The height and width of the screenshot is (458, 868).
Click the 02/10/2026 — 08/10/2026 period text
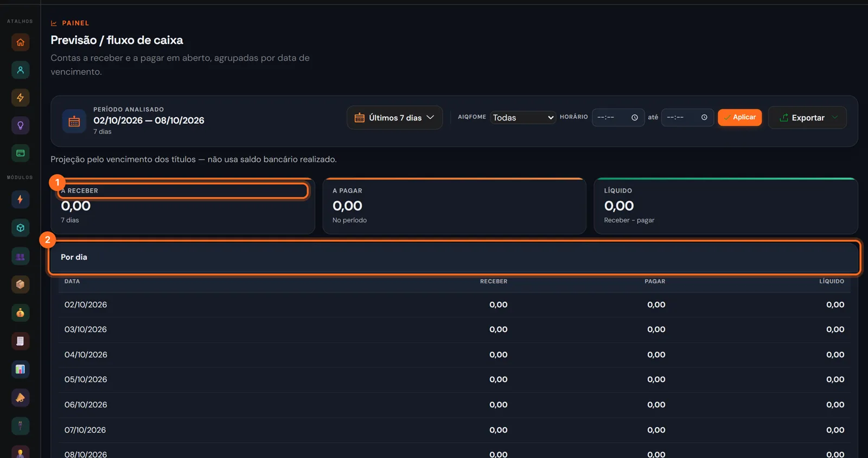pos(149,120)
